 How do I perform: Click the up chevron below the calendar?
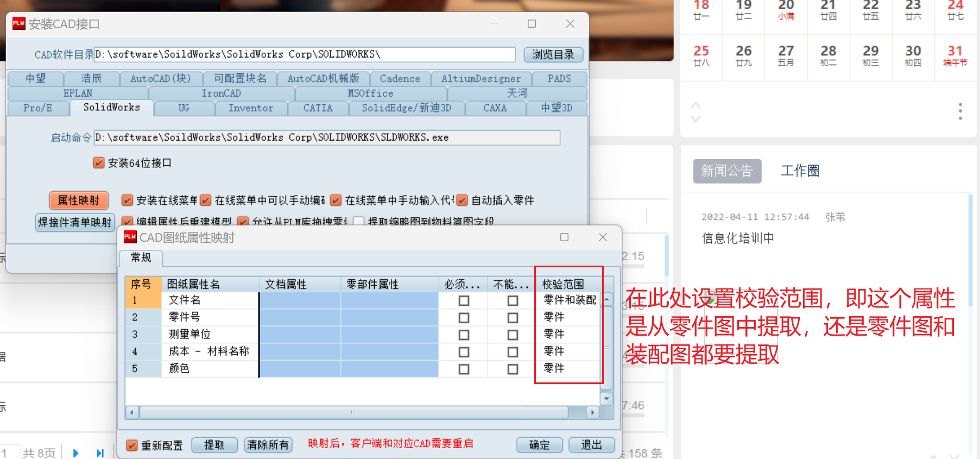click(x=696, y=105)
